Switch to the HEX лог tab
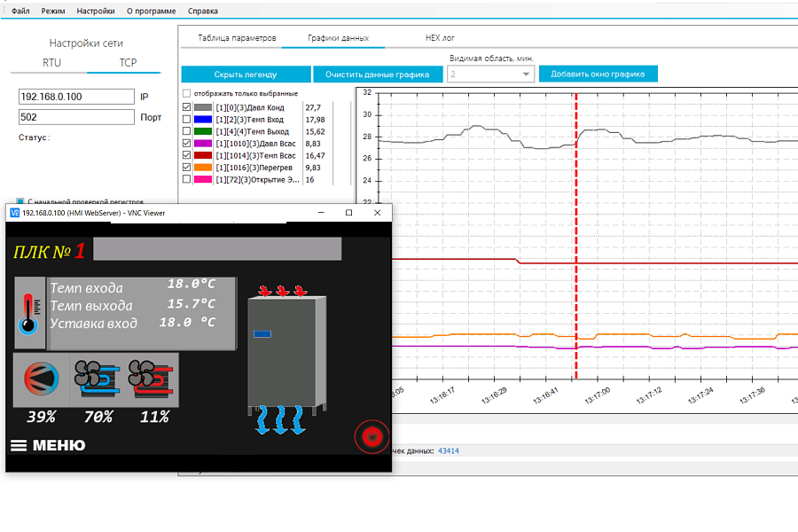 pyautogui.click(x=440, y=38)
